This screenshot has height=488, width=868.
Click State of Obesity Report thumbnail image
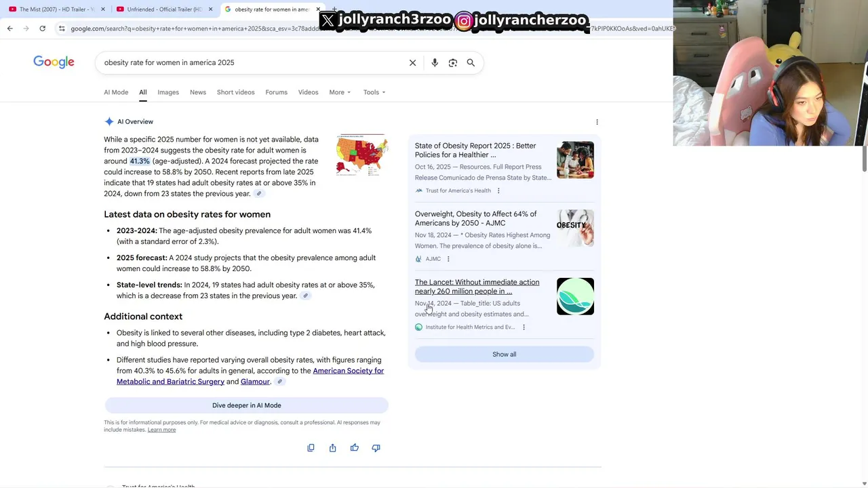575,160
